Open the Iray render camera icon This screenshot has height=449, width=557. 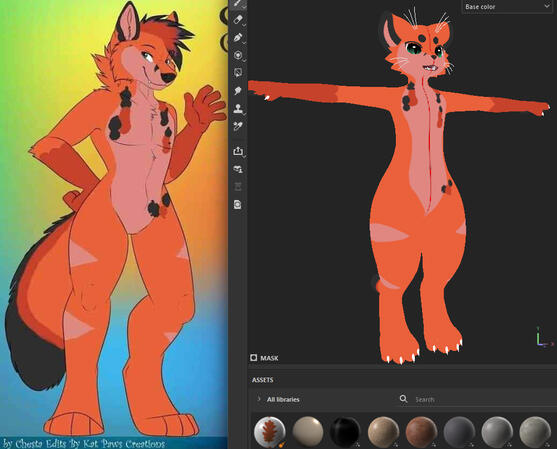point(238,204)
